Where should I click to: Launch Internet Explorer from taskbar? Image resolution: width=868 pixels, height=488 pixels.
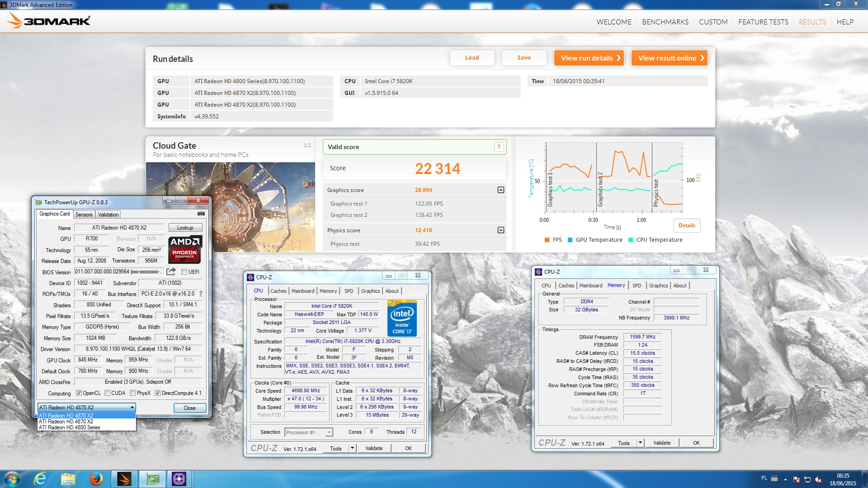point(40,479)
